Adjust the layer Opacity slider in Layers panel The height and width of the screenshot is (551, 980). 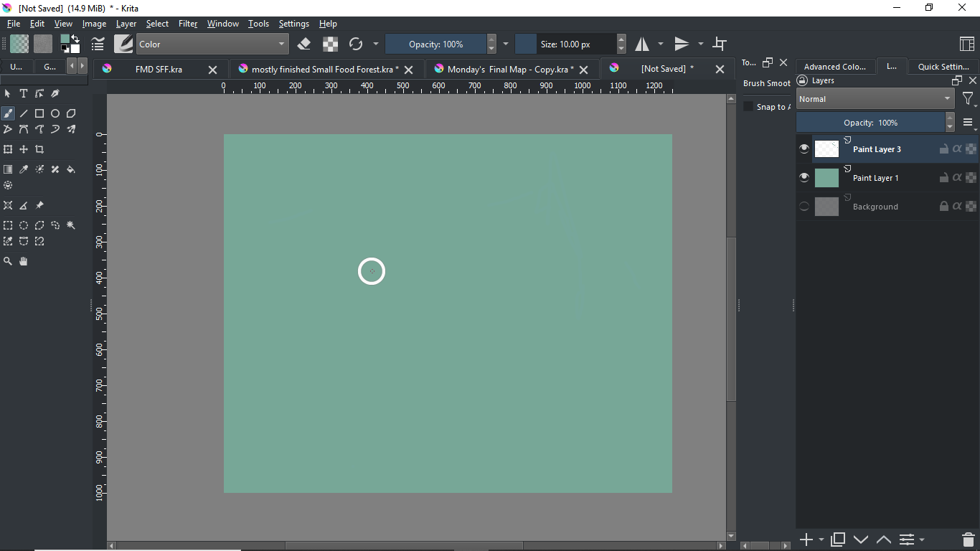(x=870, y=123)
